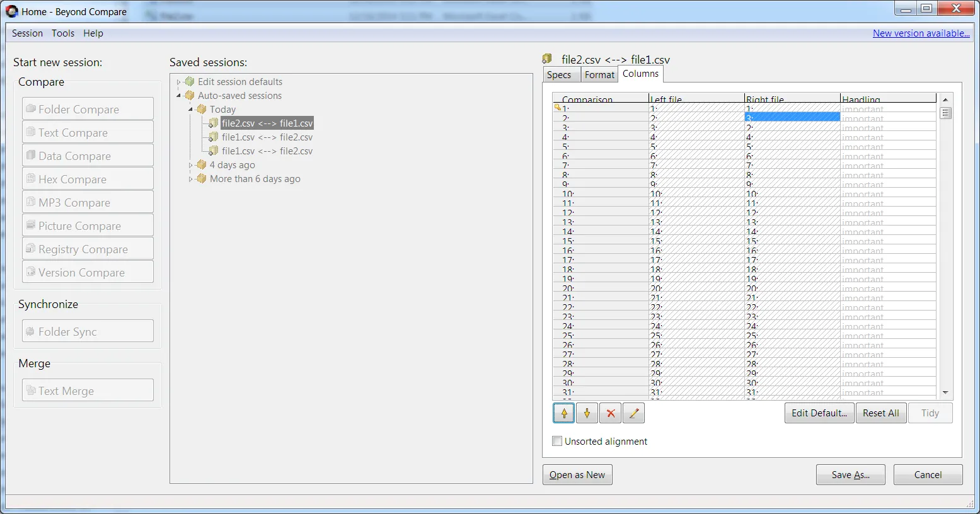Click the Registry Compare session icon
The image size is (980, 514).
30,248
